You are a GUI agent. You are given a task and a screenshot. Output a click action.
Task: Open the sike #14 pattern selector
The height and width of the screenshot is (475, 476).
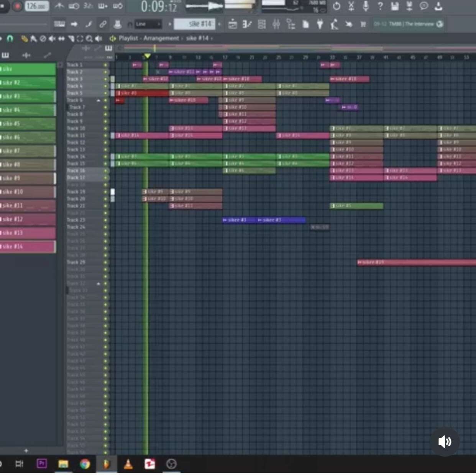pos(194,24)
